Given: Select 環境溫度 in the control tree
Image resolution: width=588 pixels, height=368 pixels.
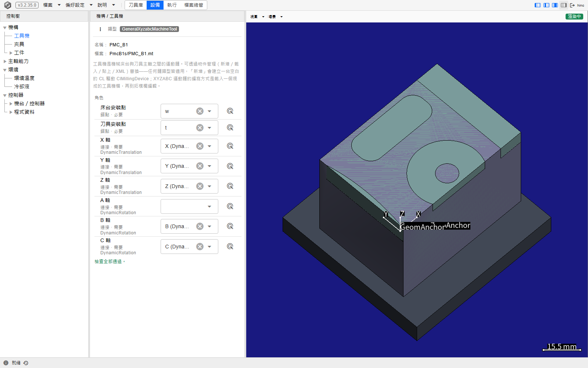Looking at the screenshot, I should point(24,78).
